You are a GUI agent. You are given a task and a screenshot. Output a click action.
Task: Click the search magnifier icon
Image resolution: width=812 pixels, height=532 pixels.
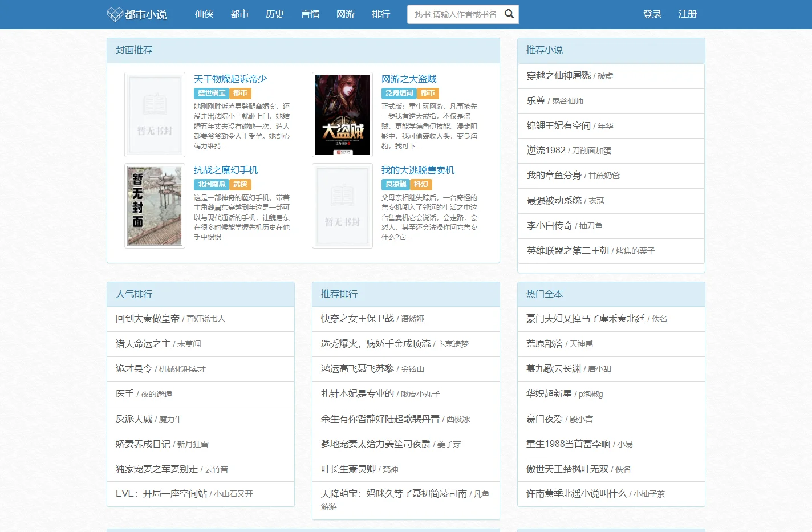tap(509, 14)
